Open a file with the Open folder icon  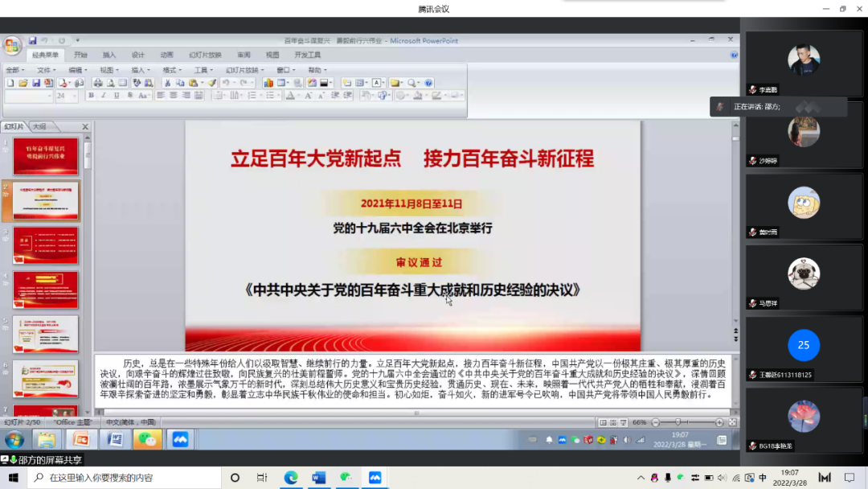[22, 83]
